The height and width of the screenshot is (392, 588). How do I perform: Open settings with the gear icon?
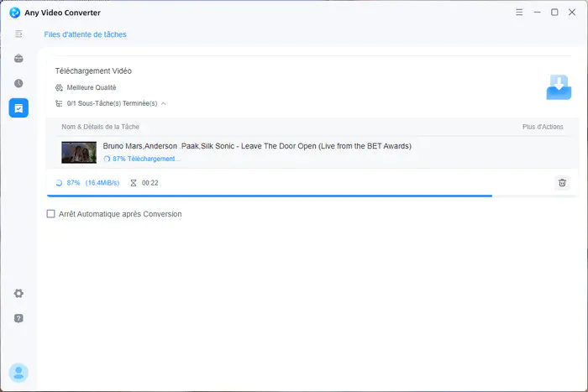[x=18, y=294]
